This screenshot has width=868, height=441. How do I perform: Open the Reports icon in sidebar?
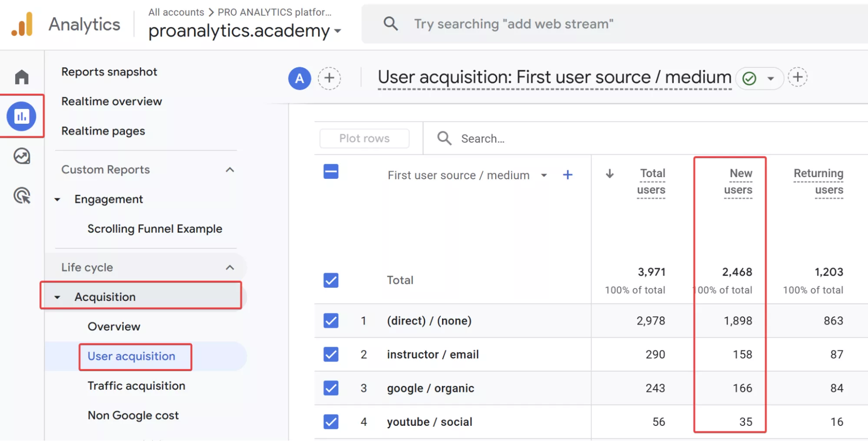coord(21,116)
